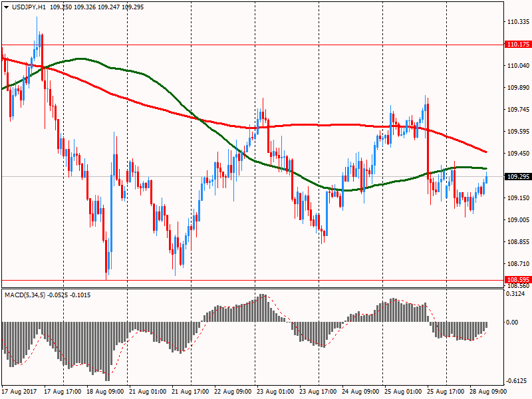Click the 108.855 price scale value
The width and height of the screenshot is (532, 399).
point(518,242)
